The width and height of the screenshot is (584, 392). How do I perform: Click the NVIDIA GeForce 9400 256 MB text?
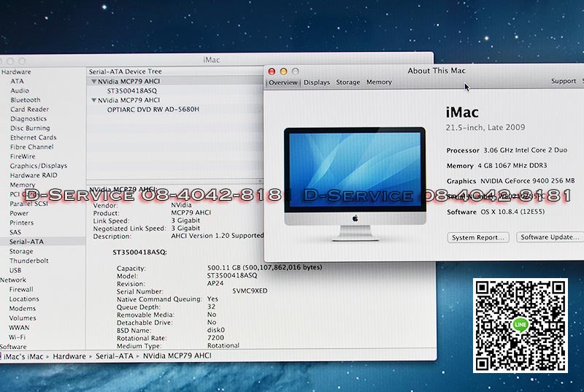(x=527, y=181)
